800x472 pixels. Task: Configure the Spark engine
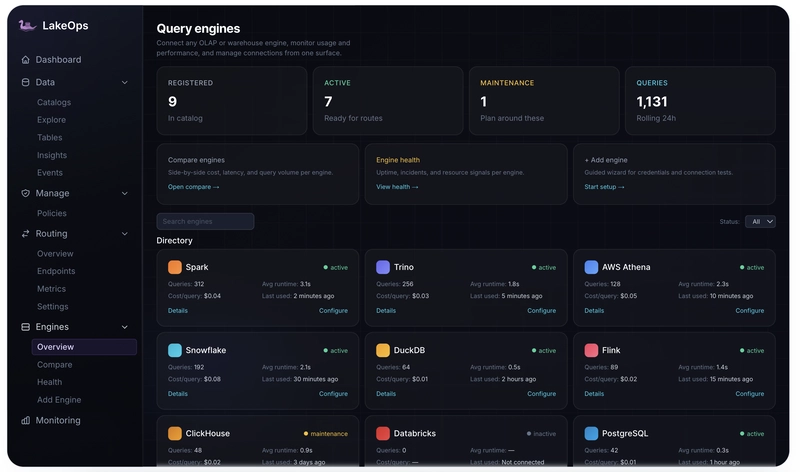click(333, 311)
